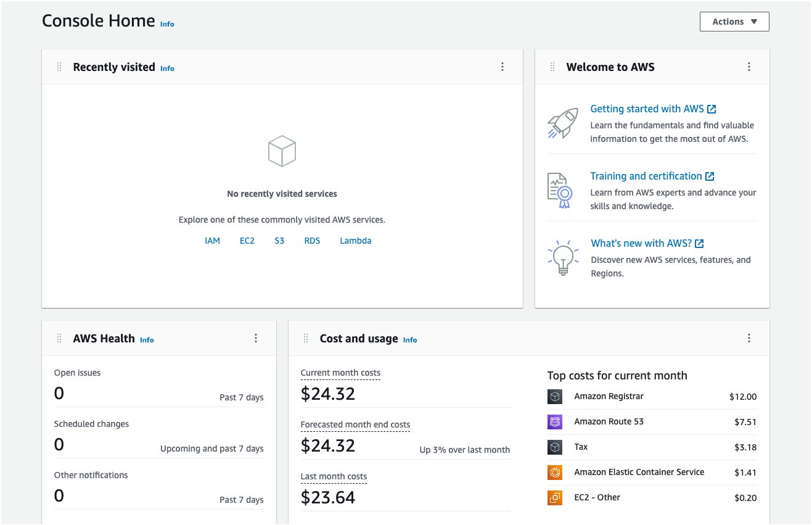Screen dimensions: 812x525
Task: Click EC2 - Other row text
Action: tap(597, 497)
